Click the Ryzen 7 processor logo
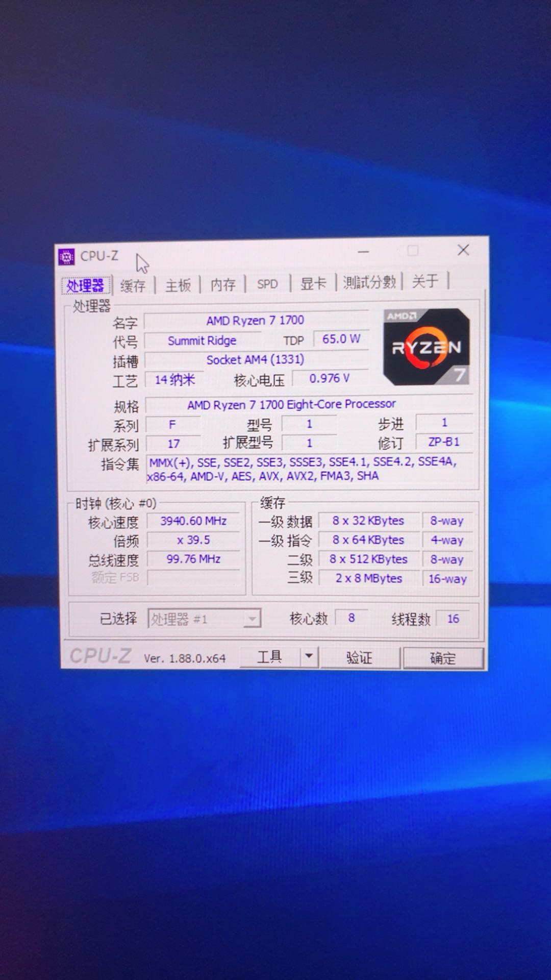Image resolution: width=551 pixels, height=980 pixels. tap(426, 347)
